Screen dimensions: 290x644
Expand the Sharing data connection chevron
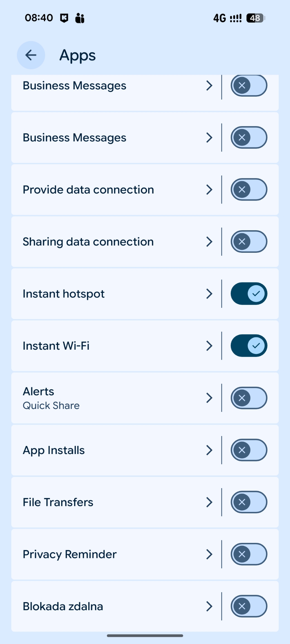tap(209, 242)
